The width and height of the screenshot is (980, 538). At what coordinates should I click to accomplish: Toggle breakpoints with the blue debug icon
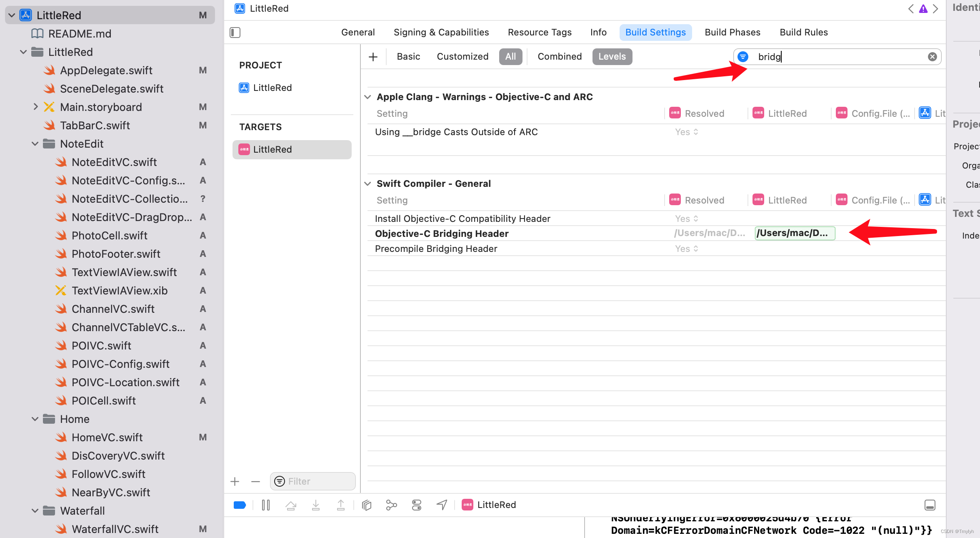tap(240, 505)
